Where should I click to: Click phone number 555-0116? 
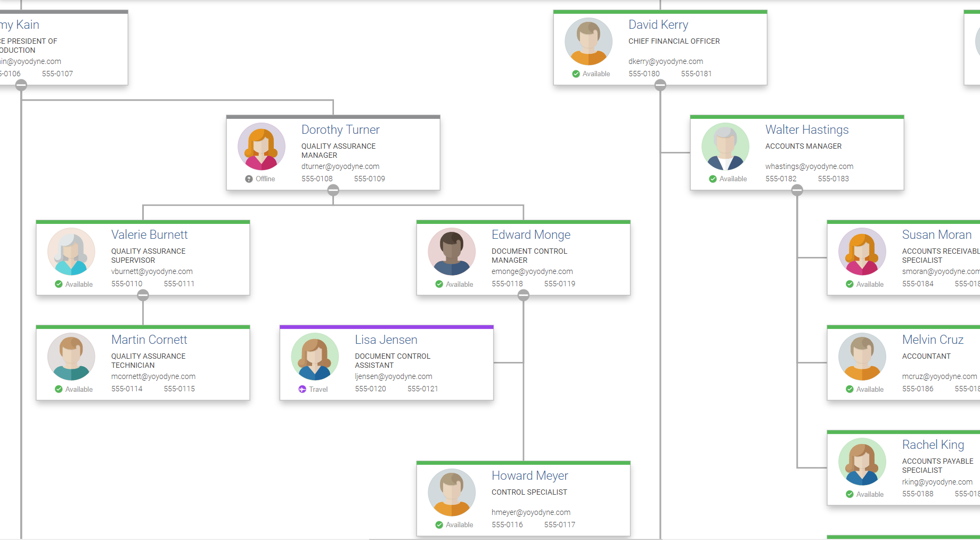point(507,525)
